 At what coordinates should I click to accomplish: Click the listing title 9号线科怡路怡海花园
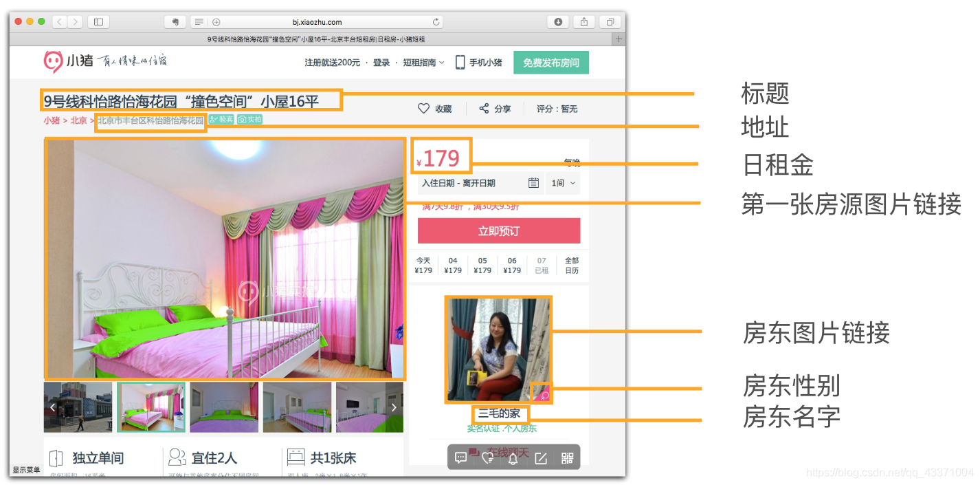click(181, 101)
